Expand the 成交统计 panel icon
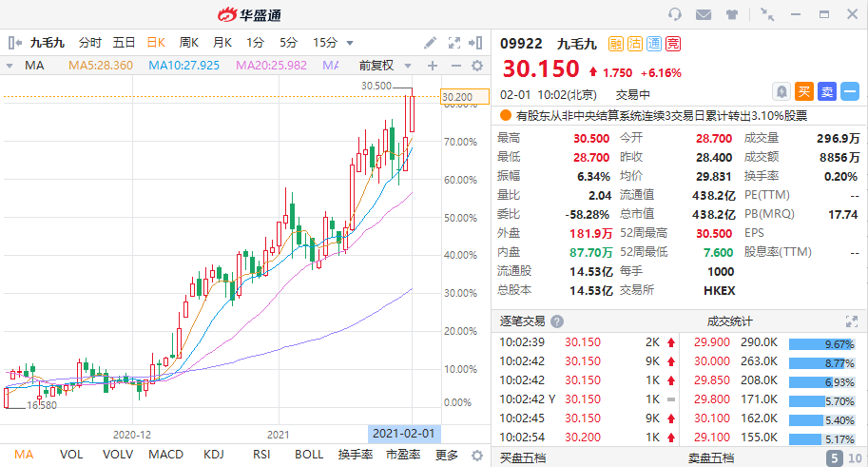Screen dimensions: 868x467 tap(852, 321)
